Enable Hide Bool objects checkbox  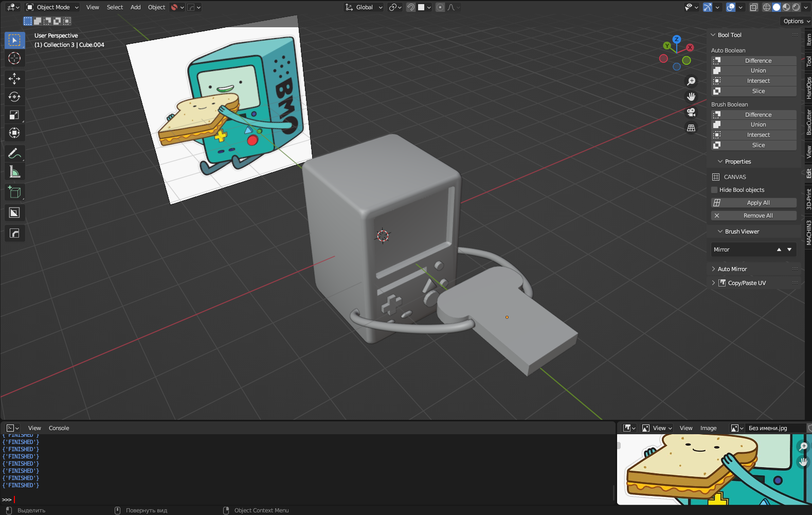click(x=714, y=190)
